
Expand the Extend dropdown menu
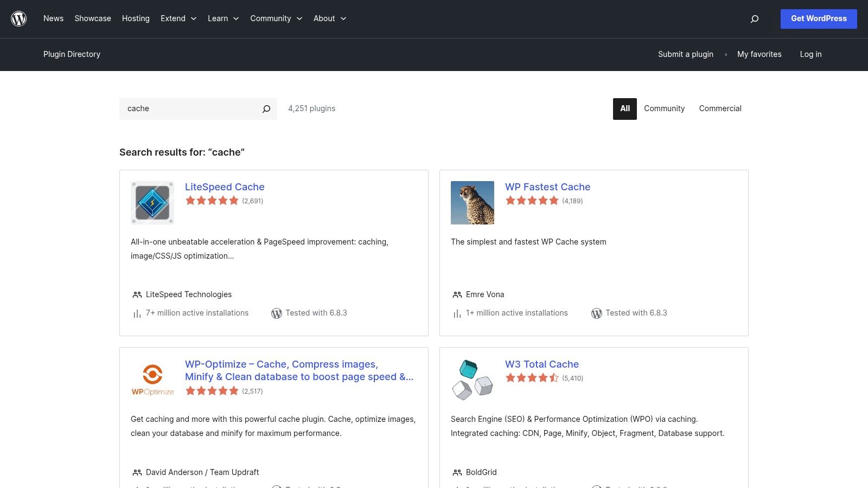tap(178, 18)
